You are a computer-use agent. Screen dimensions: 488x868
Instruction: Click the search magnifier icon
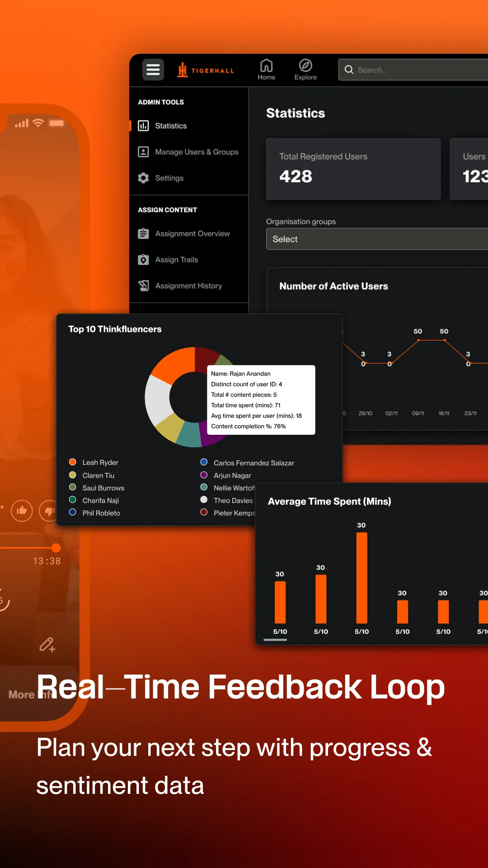point(349,70)
